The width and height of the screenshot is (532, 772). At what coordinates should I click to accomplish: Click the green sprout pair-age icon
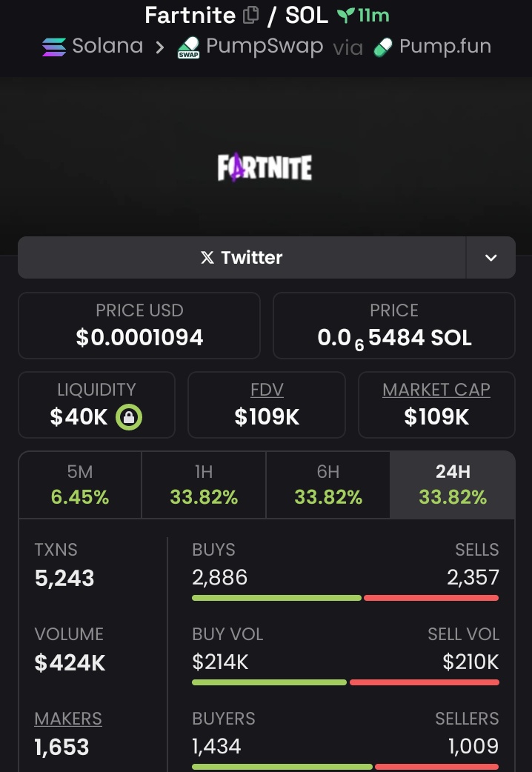345,15
